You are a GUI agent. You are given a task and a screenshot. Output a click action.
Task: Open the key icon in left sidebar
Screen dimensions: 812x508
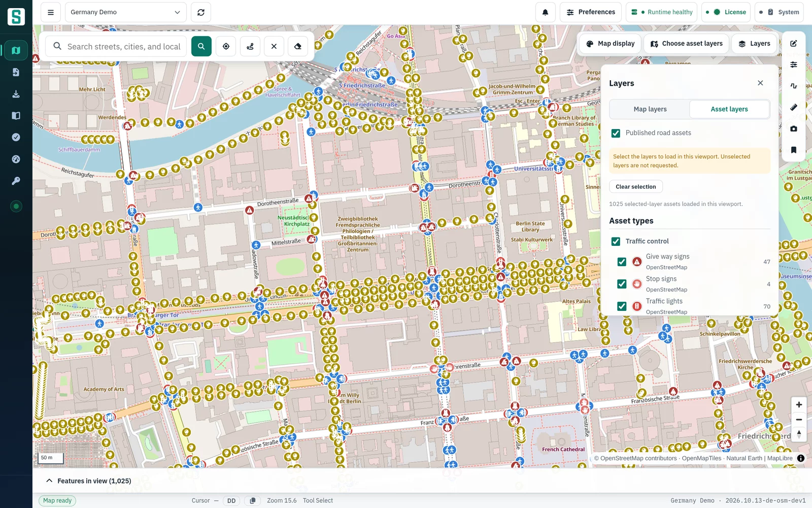click(16, 181)
